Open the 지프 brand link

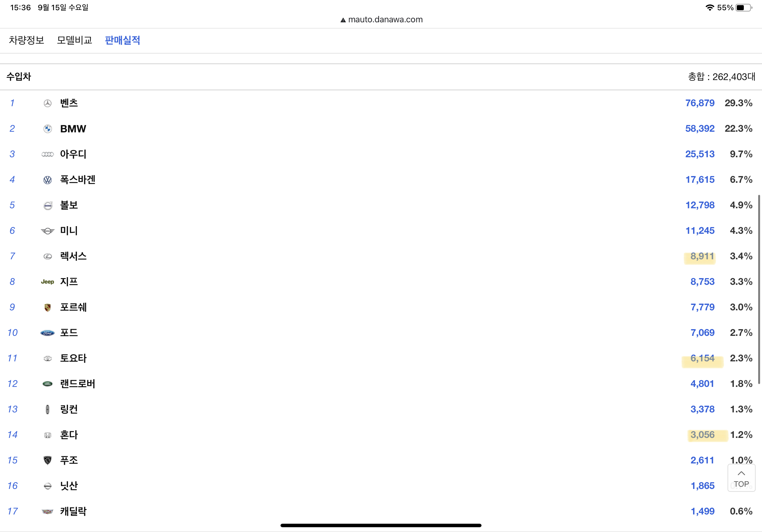point(69,282)
